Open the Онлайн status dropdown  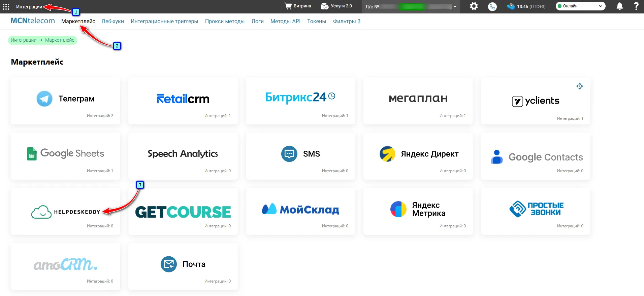(580, 6)
